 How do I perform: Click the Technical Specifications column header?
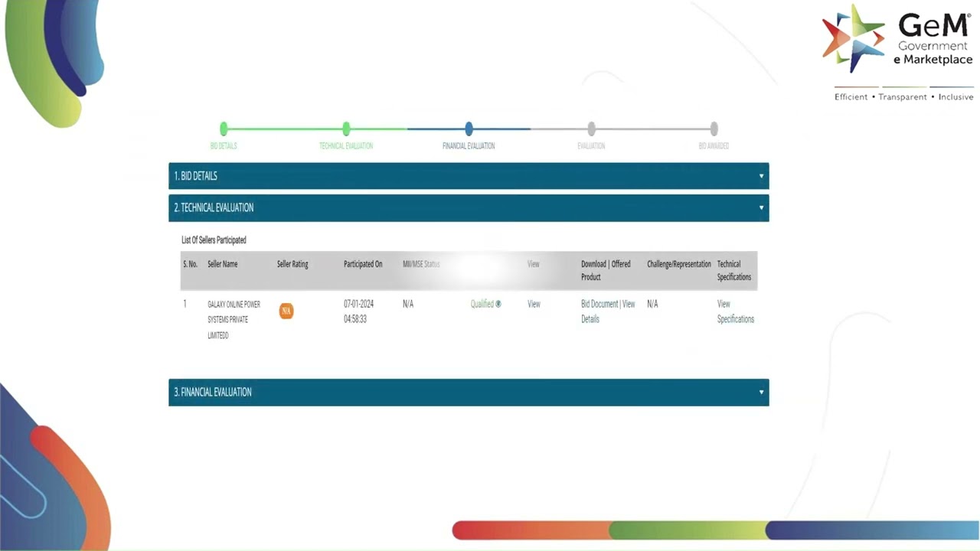734,270
